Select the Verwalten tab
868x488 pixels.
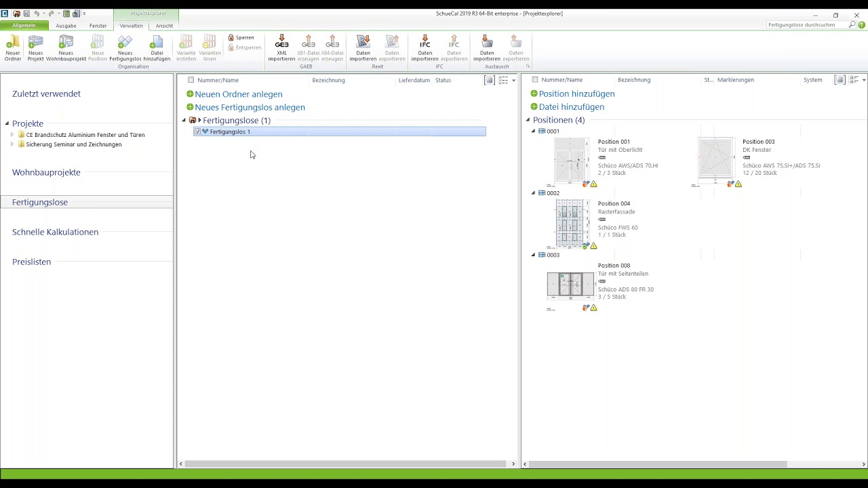(131, 26)
